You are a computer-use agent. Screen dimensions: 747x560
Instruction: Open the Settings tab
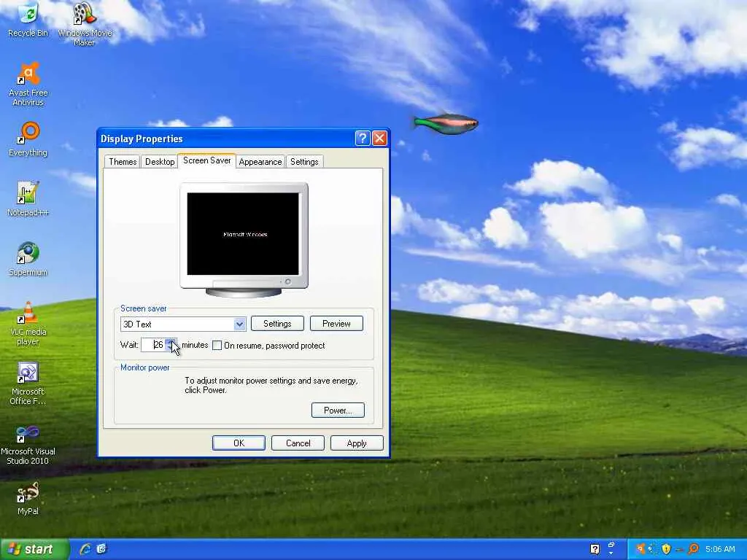point(304,162)
